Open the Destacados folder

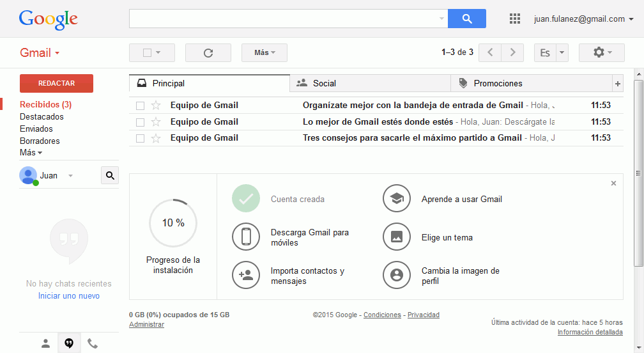(x=42, y=117)
